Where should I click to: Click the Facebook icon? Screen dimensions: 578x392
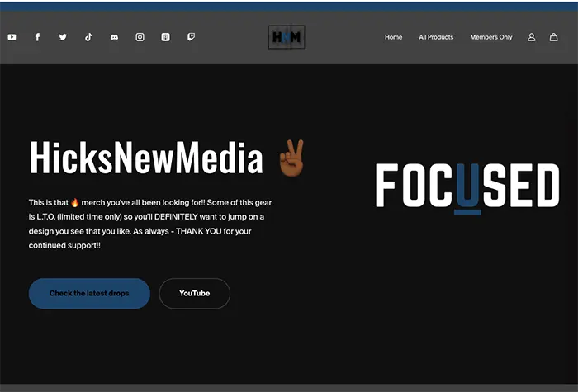(37, 37)
